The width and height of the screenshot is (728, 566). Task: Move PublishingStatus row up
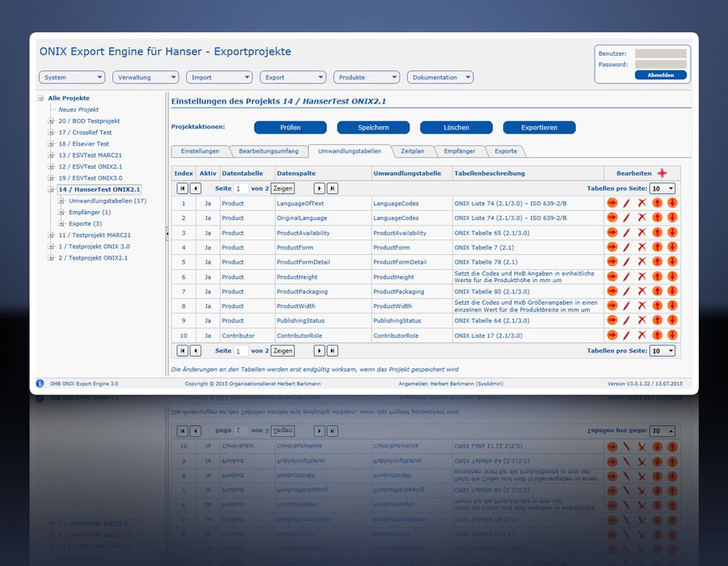(x=657, y=320)
